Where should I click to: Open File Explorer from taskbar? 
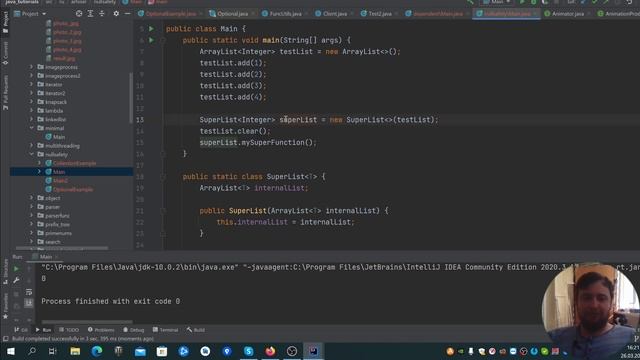[x=75, y=351]
